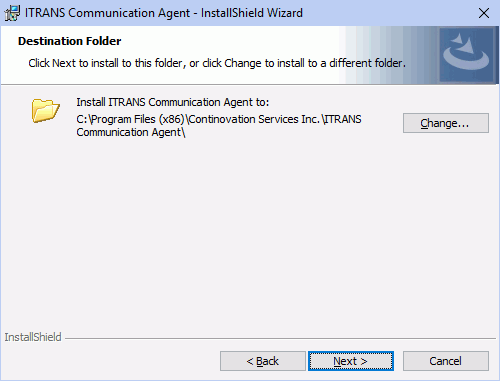Click the yellow open folder icon
This screenshot has height=381, width=500.
45,110
